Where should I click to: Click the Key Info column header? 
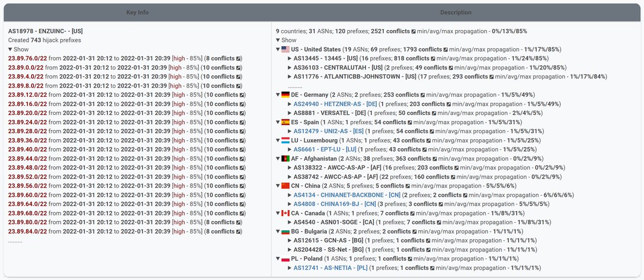tap(138, 12)
